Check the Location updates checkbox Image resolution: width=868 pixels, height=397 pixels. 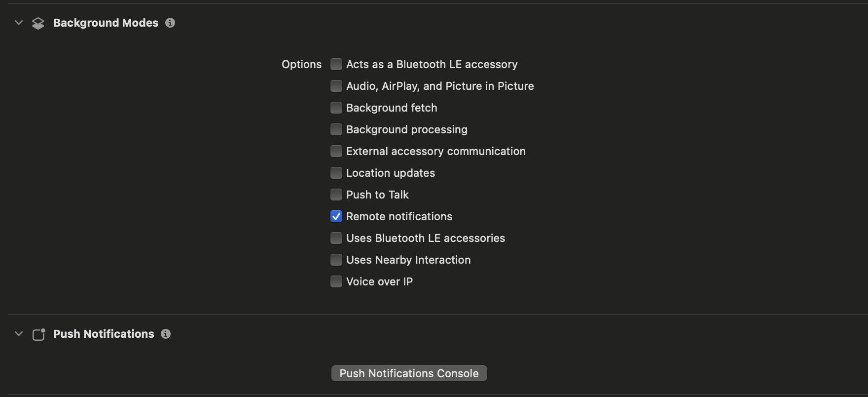(336, 173)
